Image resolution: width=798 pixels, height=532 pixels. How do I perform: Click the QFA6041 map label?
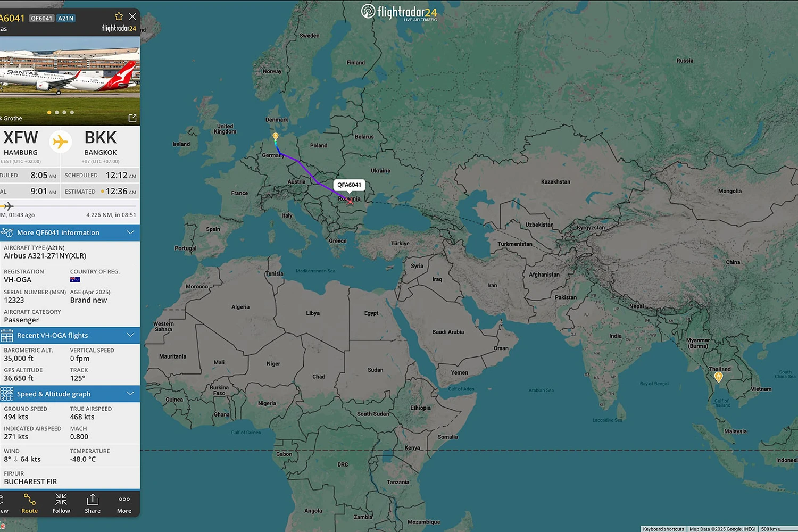pyautogui.click(x=349, y=185)
